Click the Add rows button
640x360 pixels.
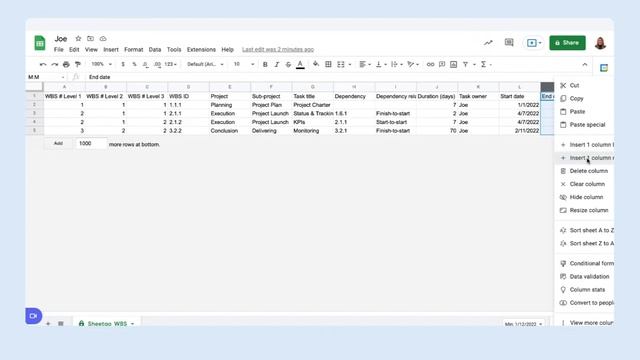tap(58, 144)
